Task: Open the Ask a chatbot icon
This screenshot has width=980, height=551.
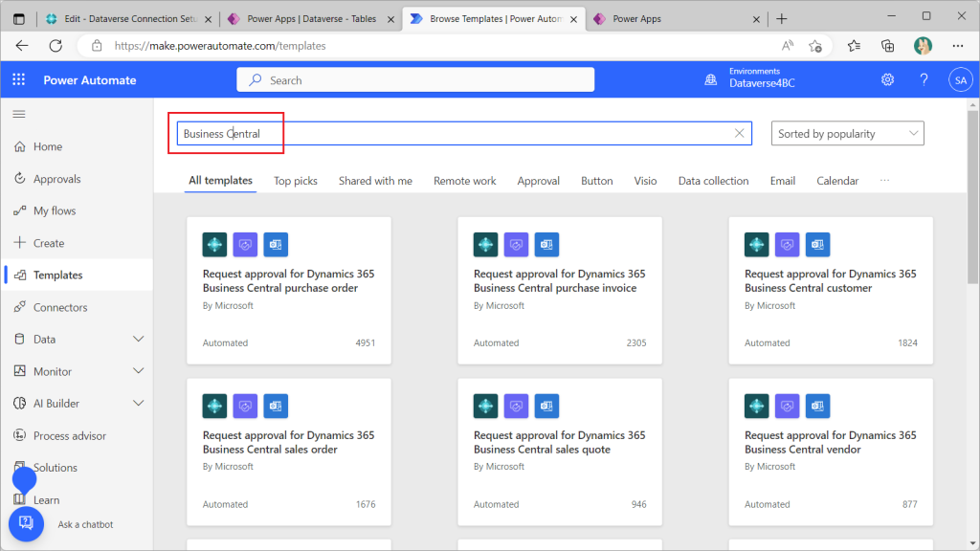Action: tap(26, 523)
